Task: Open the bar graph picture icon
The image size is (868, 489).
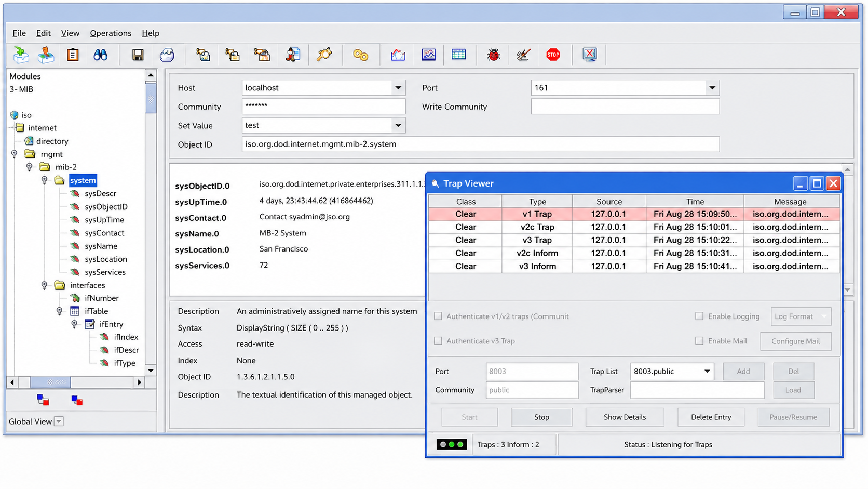Action: [428, 55]
